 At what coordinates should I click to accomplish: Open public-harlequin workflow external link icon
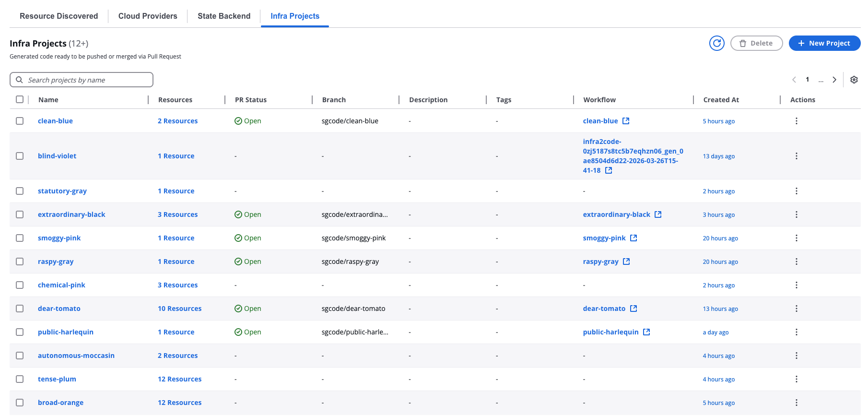646,332
